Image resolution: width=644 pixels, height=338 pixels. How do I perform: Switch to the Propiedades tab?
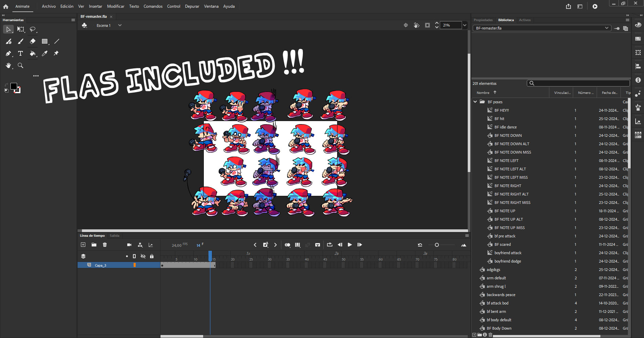(483, 20)
